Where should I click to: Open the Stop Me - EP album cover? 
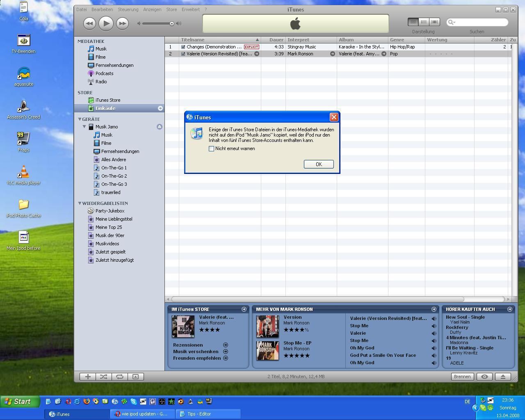[267, 351]
